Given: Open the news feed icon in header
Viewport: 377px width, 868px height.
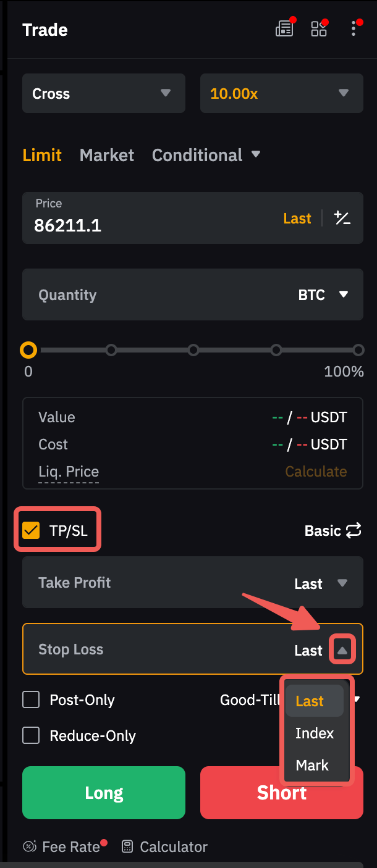Looking at the screenshot, I should pyautogui.click(x=284, y=29).
